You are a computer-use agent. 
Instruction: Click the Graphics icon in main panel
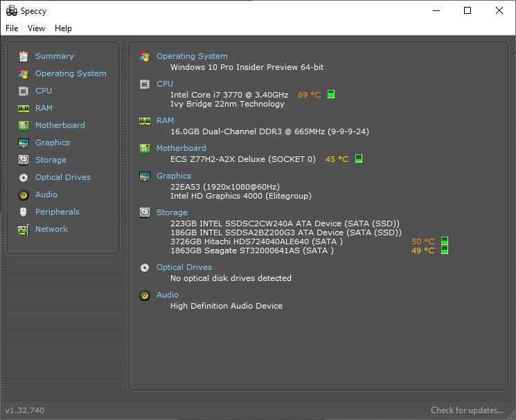click(x=145, y=176)
